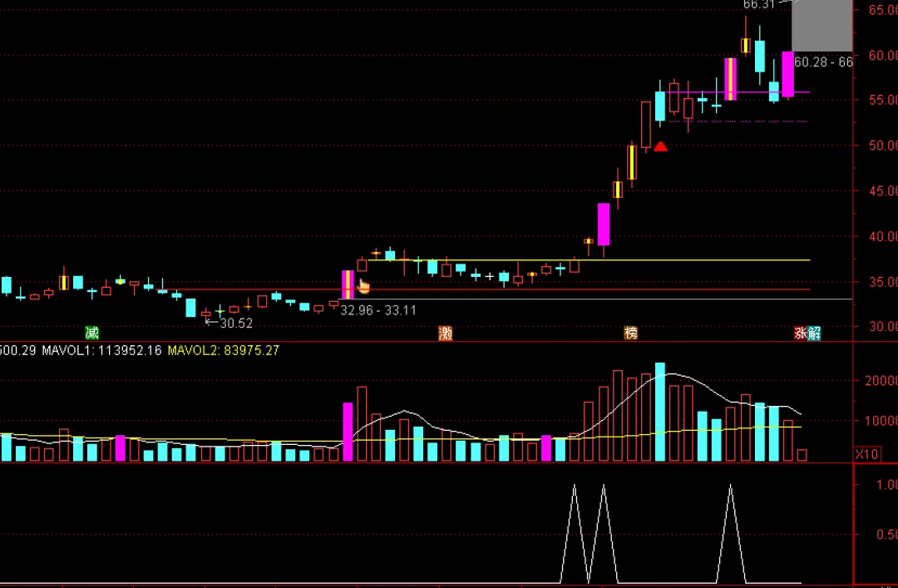Click the 35.00 price axis label

(883, 282)
